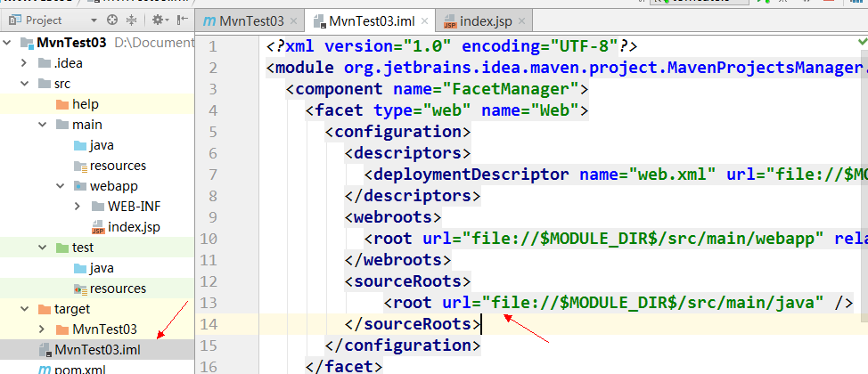Select index.jsp in the project tree

click(x=134, y=227)
